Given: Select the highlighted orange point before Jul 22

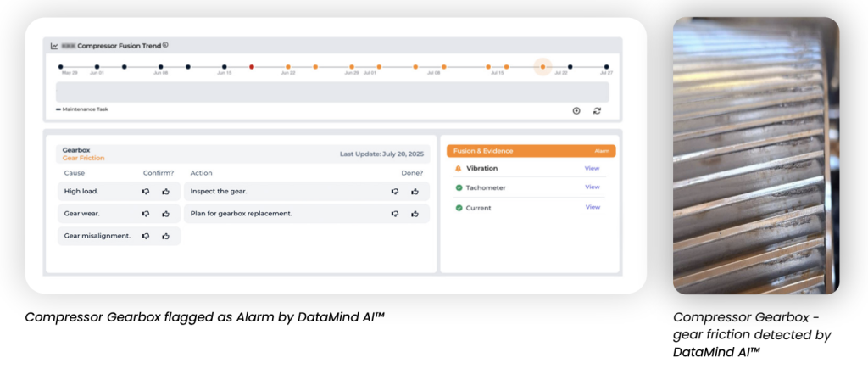Looking at the screenshot, I should tap(542, 66).
